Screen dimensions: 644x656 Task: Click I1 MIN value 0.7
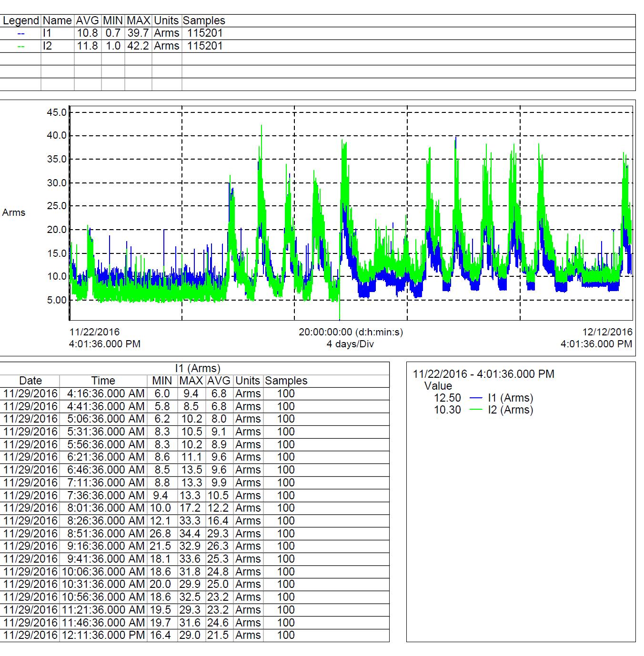tap(113, 33)
